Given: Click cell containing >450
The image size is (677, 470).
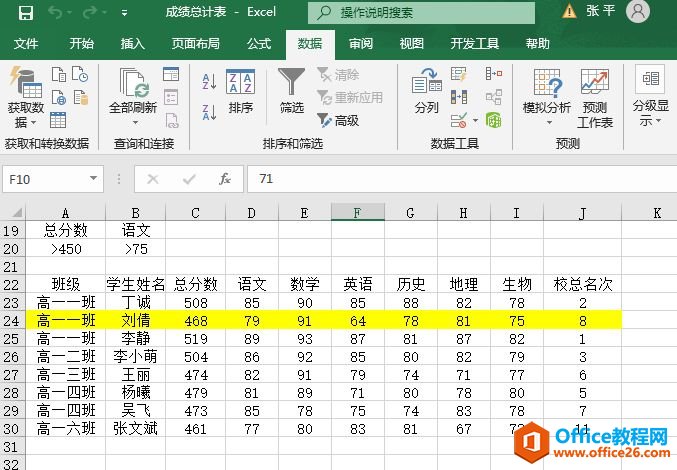Looking at the screenshot, I should [x=66, y=249].
